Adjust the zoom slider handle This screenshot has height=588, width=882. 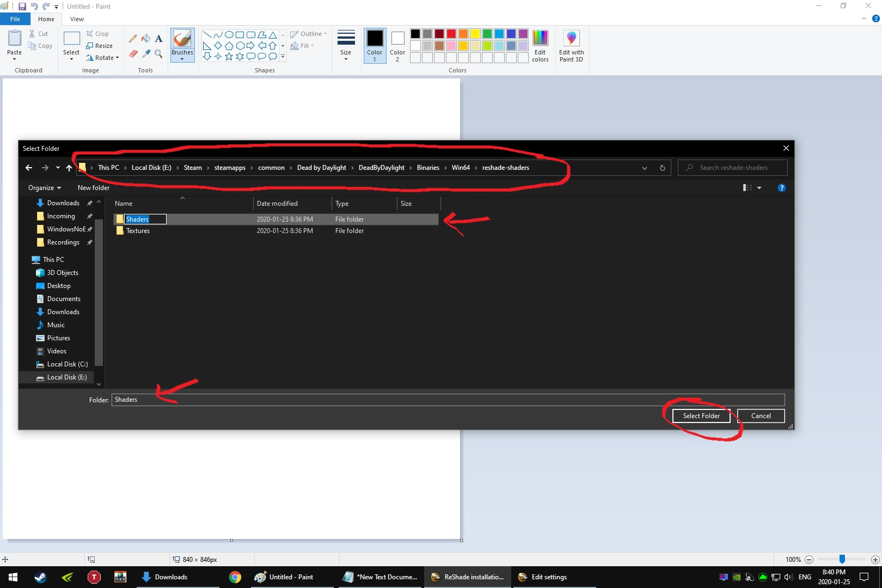click(842, 559)
